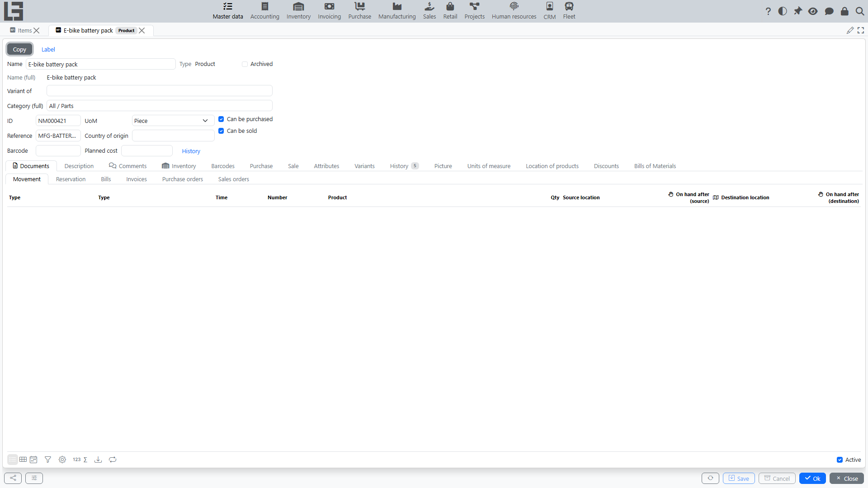Click the Copy button
868x488 pixels.
[19, 49]
